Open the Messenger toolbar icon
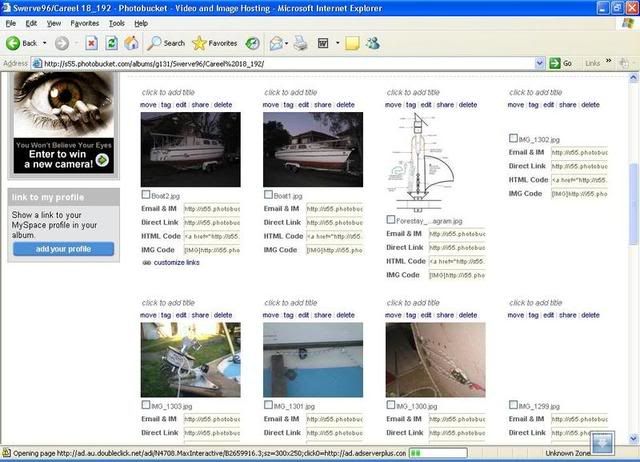640x462 pixels. click(373, 43)
